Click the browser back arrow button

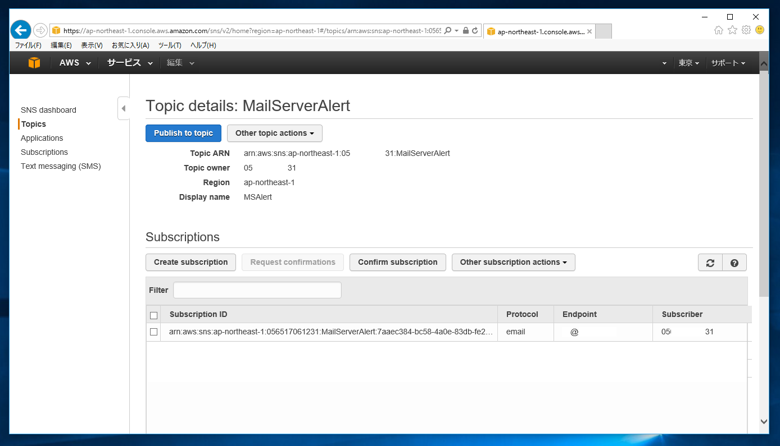click(x=20, y=30)
